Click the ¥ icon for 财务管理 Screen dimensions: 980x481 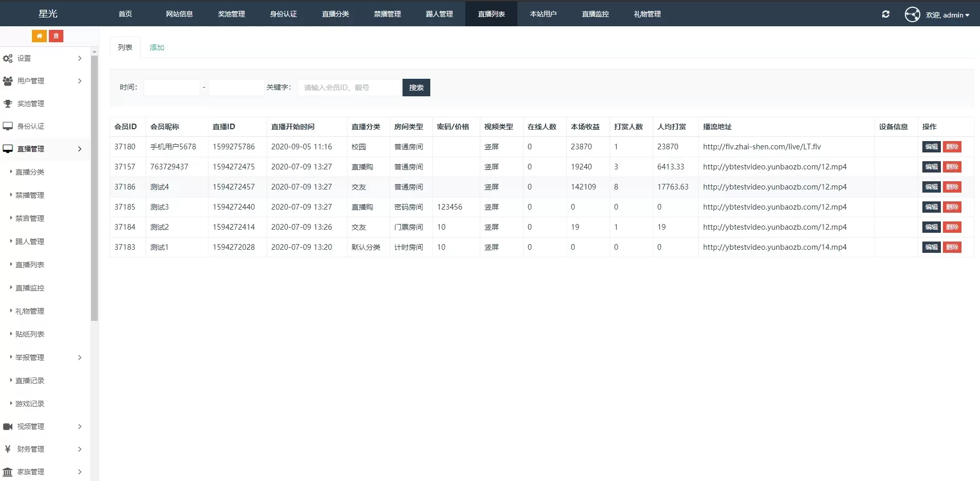click(x=7, y=449)
